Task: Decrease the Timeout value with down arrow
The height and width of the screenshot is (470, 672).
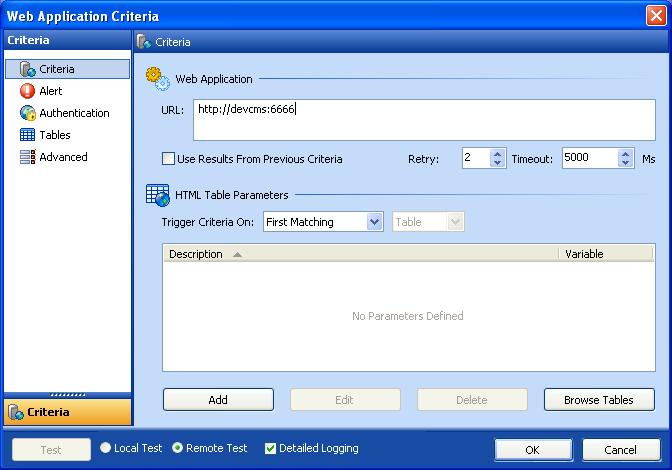Action: tap(626, 163)
